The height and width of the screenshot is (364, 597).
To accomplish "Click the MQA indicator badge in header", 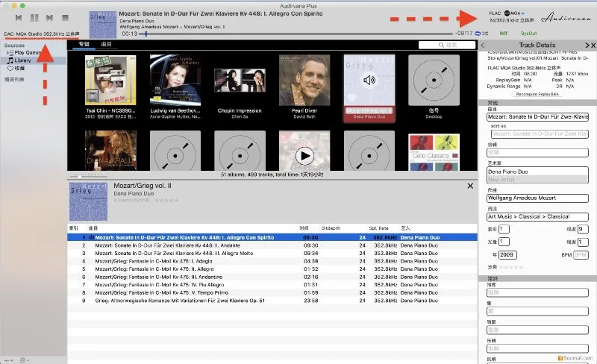I will tap(514, 13).
